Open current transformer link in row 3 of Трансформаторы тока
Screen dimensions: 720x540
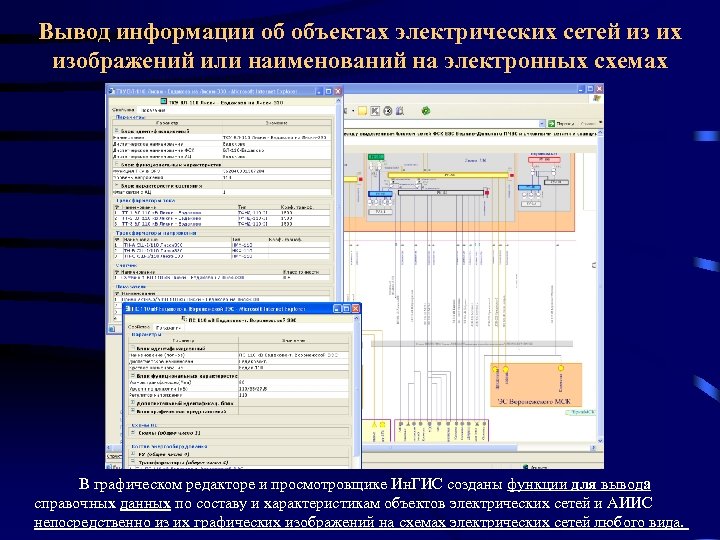point(161,224)
